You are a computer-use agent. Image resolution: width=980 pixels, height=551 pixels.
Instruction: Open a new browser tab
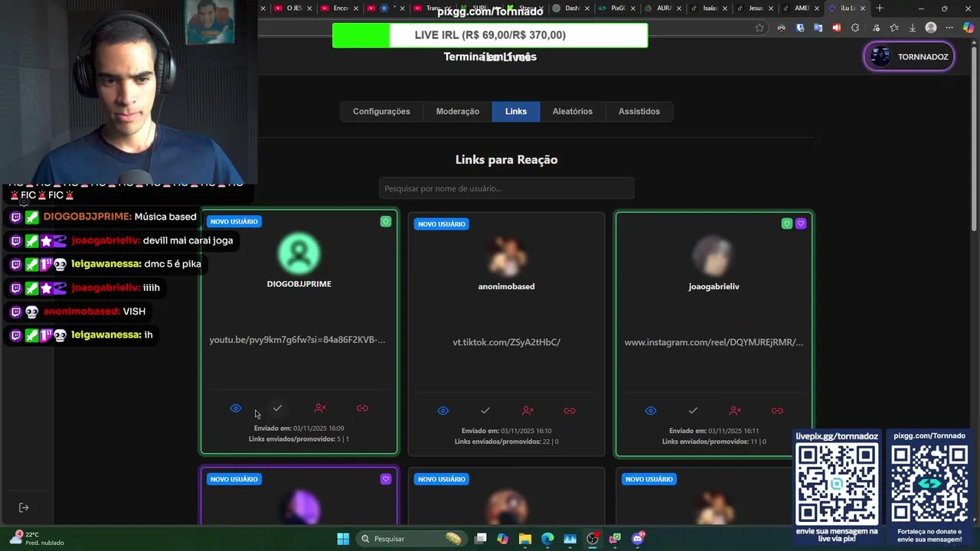point(880,8)
